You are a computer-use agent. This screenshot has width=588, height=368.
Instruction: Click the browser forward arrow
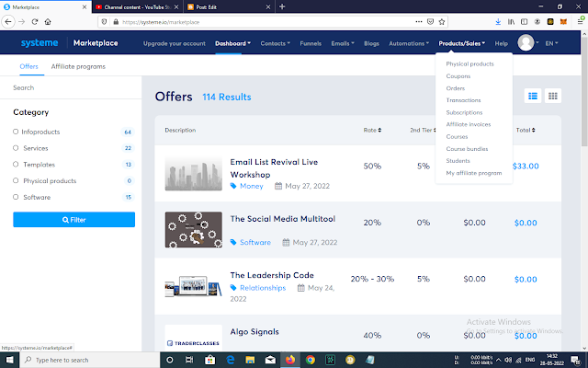point(21,22)
